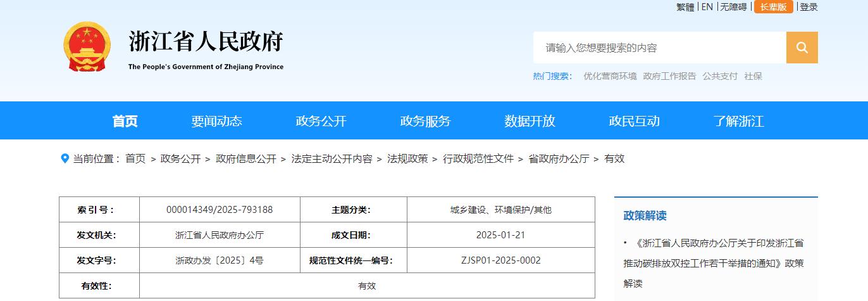Viewport: 868px width, 301px height.
Task: Click English subtitle People's Government of Zhejiang
Action: click(206, 67)
